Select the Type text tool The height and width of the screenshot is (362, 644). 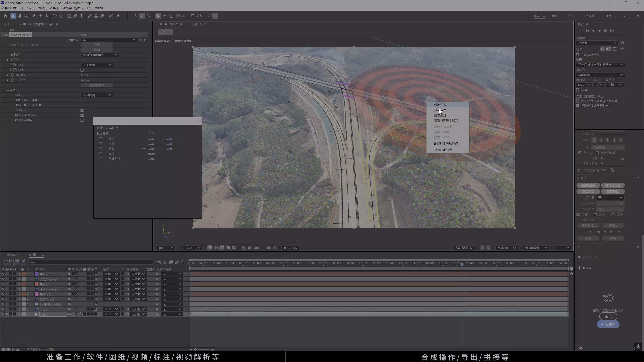pyautogui.click(x=82, y=16)
